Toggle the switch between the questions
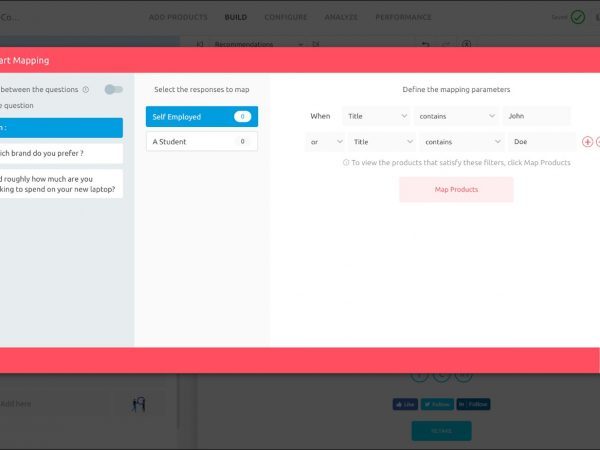The width and height of the screenshot is (600, 450). coord(113,90)
